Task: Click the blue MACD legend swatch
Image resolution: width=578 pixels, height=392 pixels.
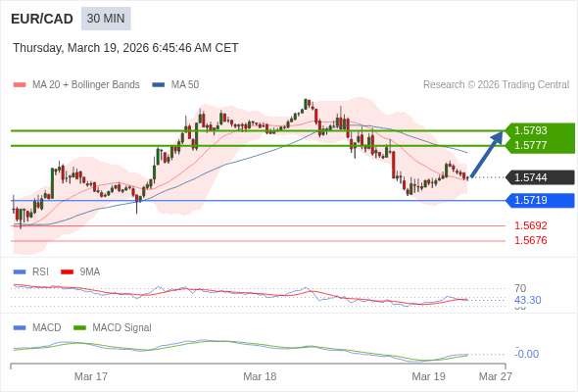Action: tap(20, 328)
